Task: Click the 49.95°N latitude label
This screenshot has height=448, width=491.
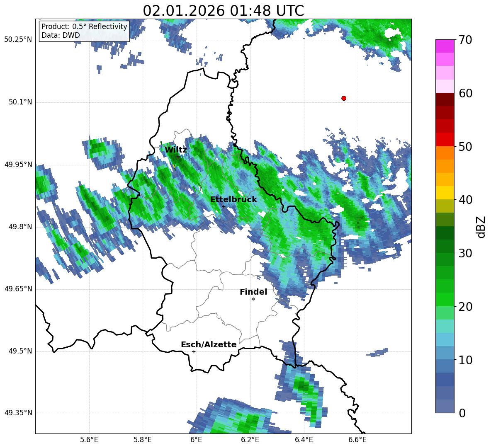Action: (18, 164)
